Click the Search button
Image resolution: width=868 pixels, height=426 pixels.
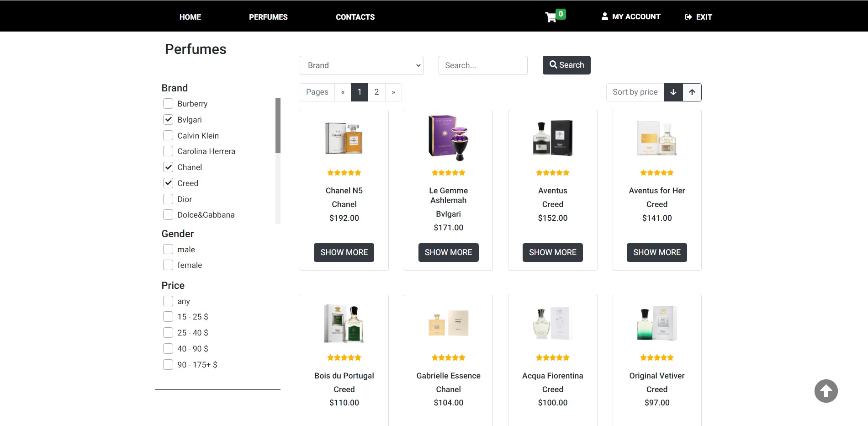[566, 65]
